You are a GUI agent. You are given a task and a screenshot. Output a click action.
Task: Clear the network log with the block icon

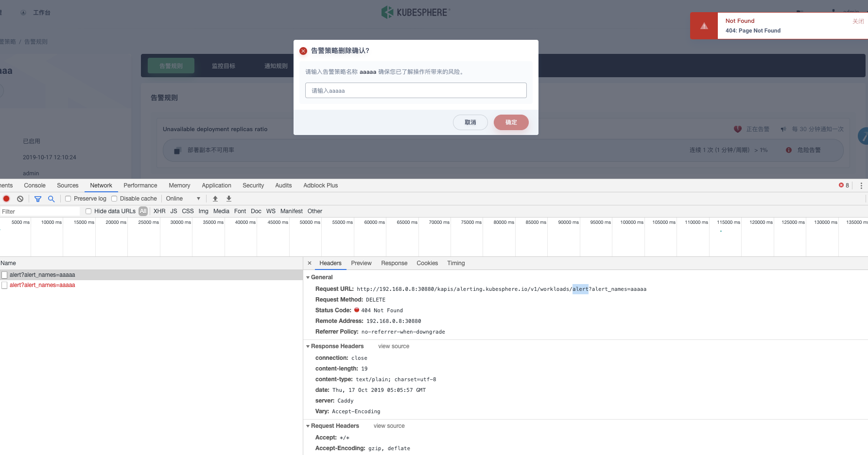point(20,199)
